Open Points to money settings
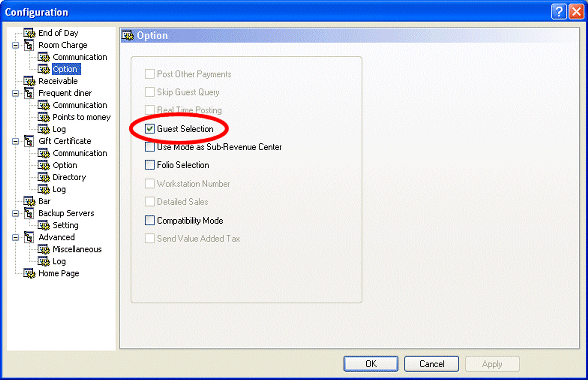The image size is (588, 380). coord(81,117)
